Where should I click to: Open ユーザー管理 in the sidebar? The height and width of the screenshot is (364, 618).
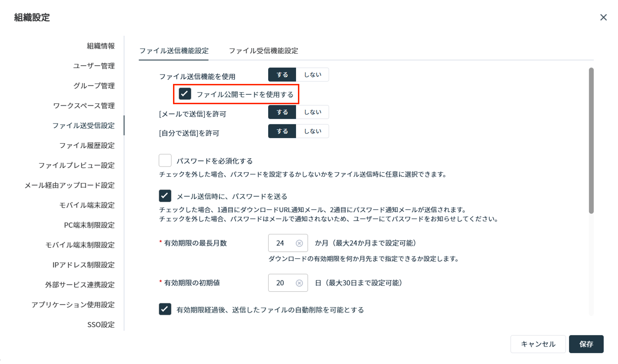(x=93, y=66)
